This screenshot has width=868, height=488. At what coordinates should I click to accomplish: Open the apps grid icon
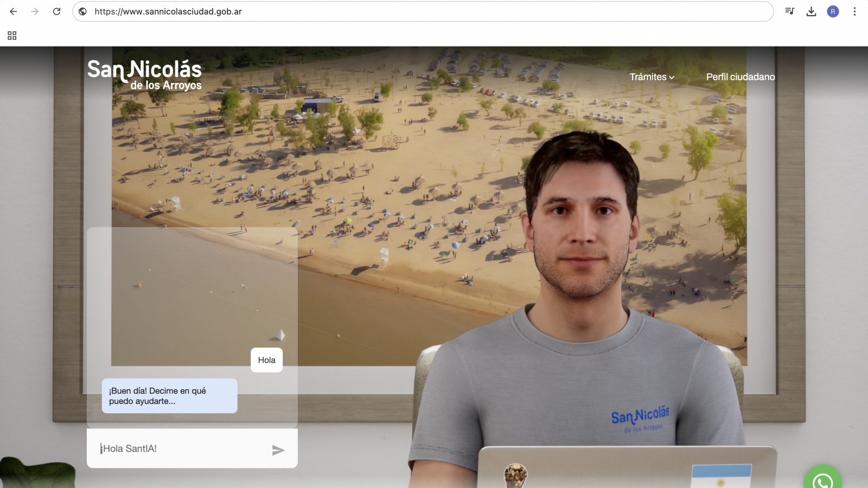pyautogui.click(x=12, y=36)
